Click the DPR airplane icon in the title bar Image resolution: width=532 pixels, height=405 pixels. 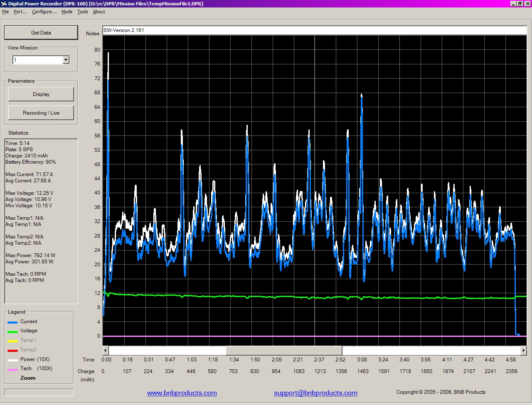(4, 3)
